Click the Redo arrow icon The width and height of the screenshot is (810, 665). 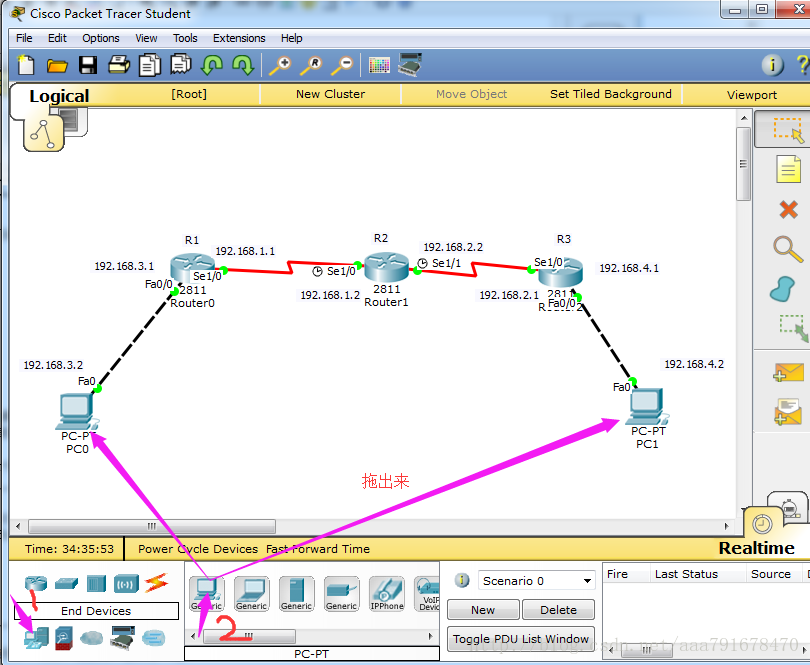(x=243, y=65)
